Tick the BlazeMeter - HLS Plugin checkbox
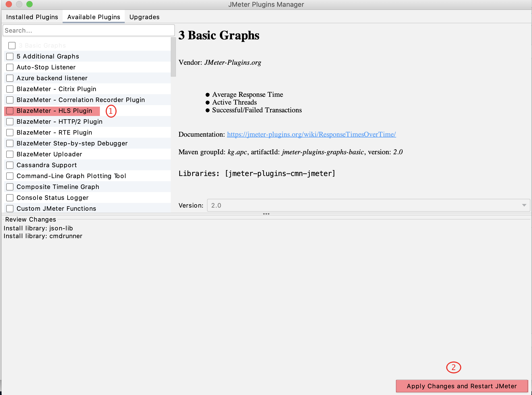 pyautogui.click(x=10, y=111)
